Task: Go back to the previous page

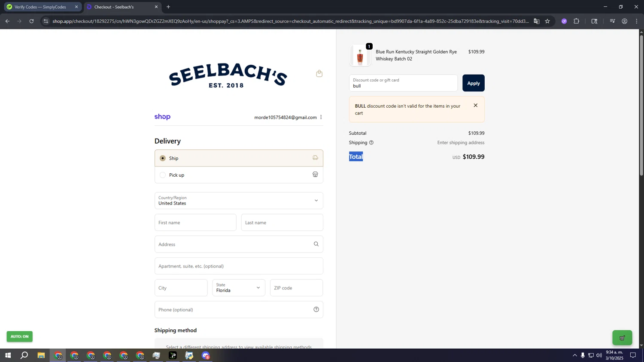Action: point(7,21)
